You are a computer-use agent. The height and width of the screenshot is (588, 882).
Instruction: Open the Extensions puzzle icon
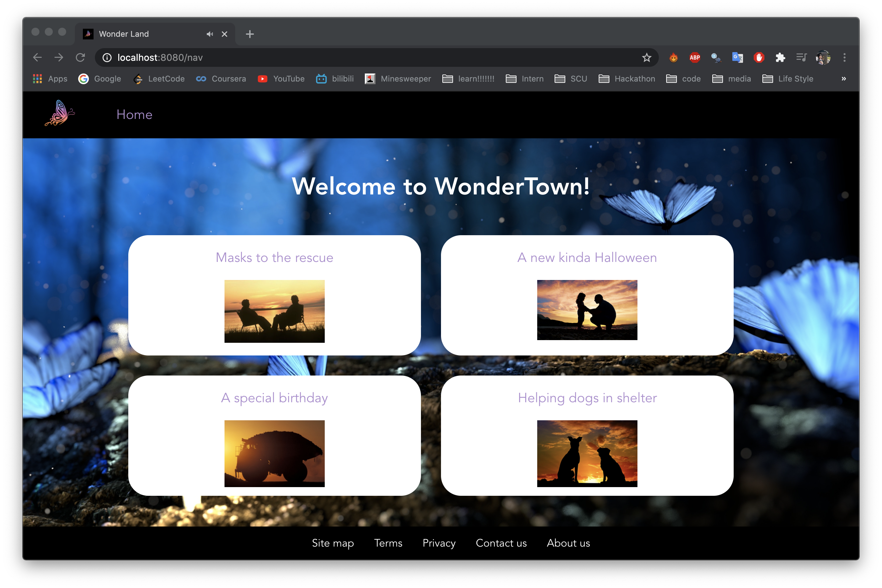pos(780,57)
